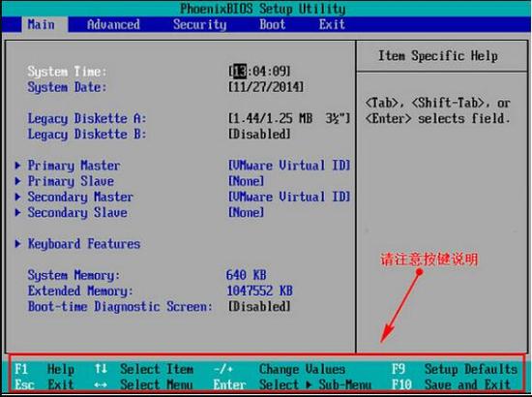Click the up-down arrows Select Item icon
The width and height of the screenshot is (532, 397).
[101, 369]
